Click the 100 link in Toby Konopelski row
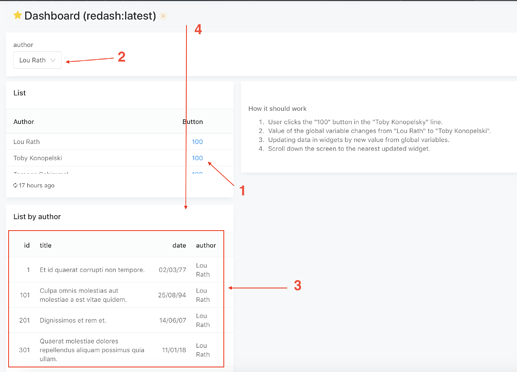Screen dimensions: 517x372 coord(197,158)
